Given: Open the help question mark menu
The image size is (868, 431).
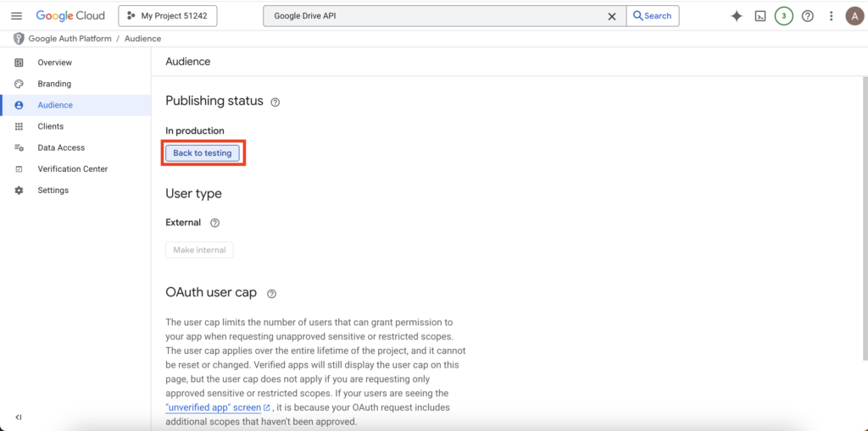Looking at the screenshot, I should tap(808, 16).
